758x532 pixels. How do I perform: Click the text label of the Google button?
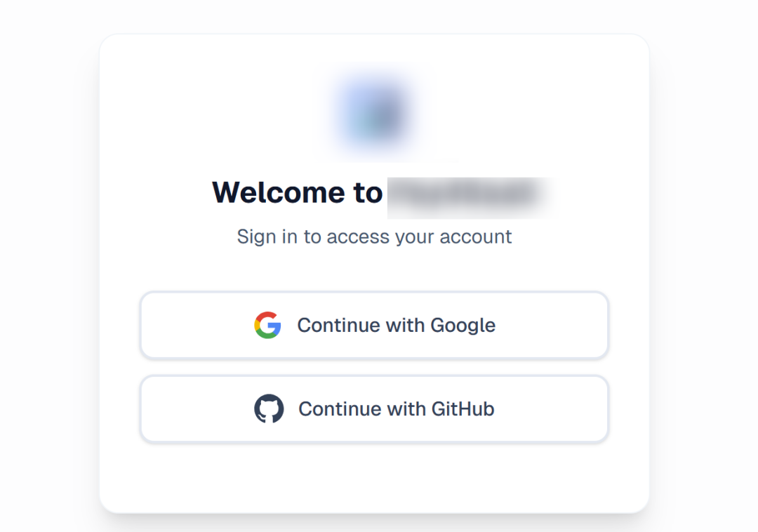click(396, 325)
